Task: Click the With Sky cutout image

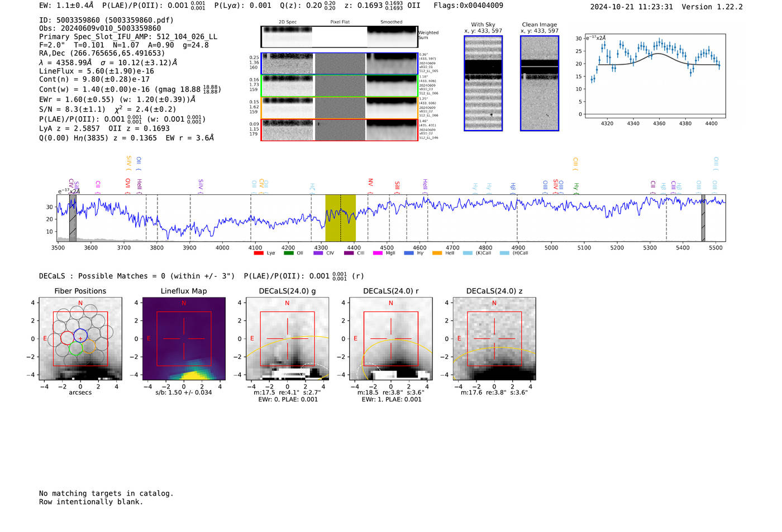Action: 483,83
